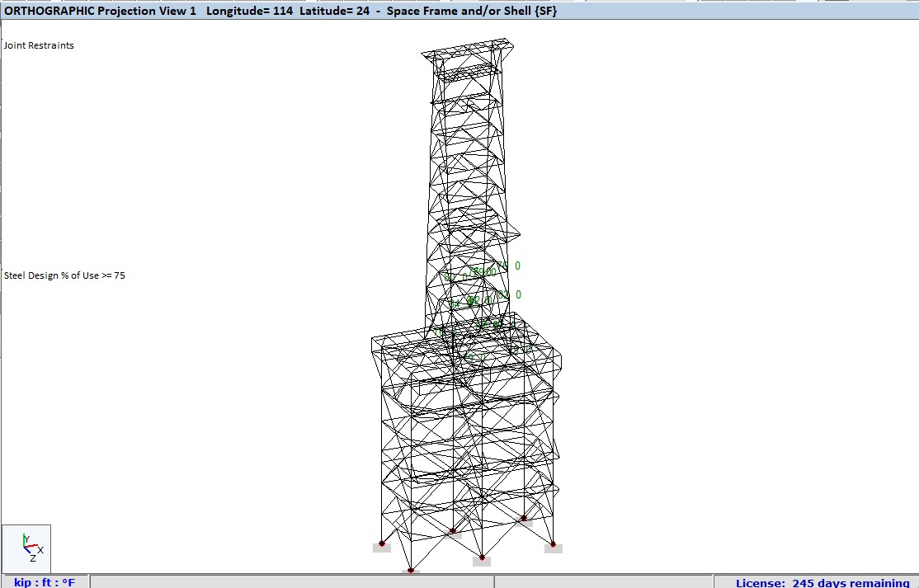Click the foremost red base joint marker

tap(411, 570)
